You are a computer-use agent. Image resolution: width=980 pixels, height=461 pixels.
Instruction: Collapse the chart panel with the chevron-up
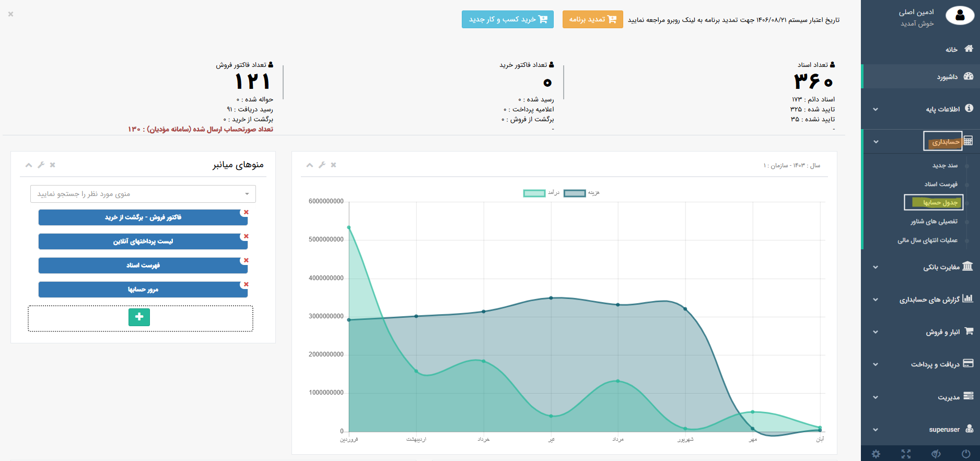(x=310, y=165)
